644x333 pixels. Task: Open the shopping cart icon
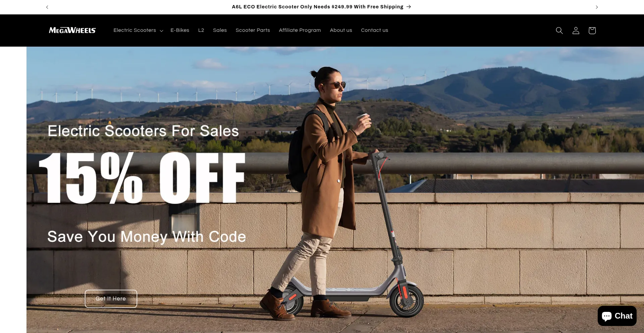pyautogui.click(x=592, y=31)
